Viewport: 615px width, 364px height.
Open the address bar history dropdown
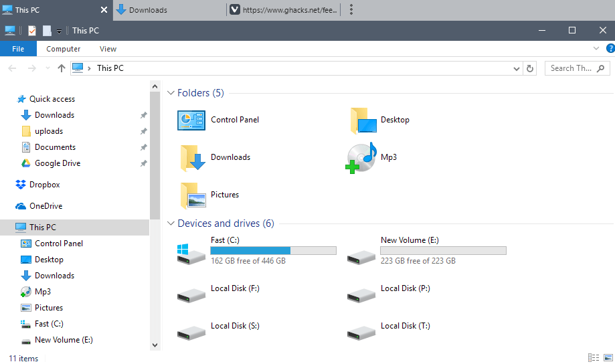point(517,69)
